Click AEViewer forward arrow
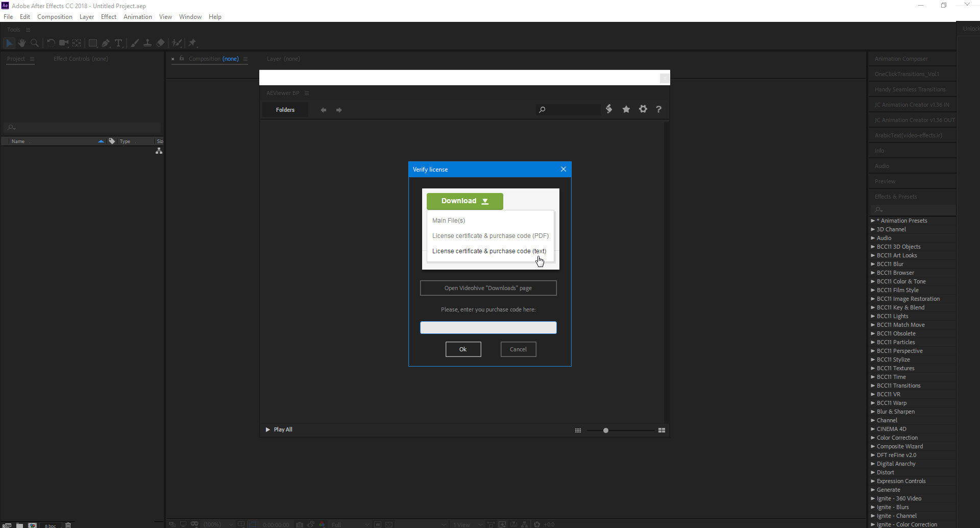980x528 pixels. (x=339, y=110)
